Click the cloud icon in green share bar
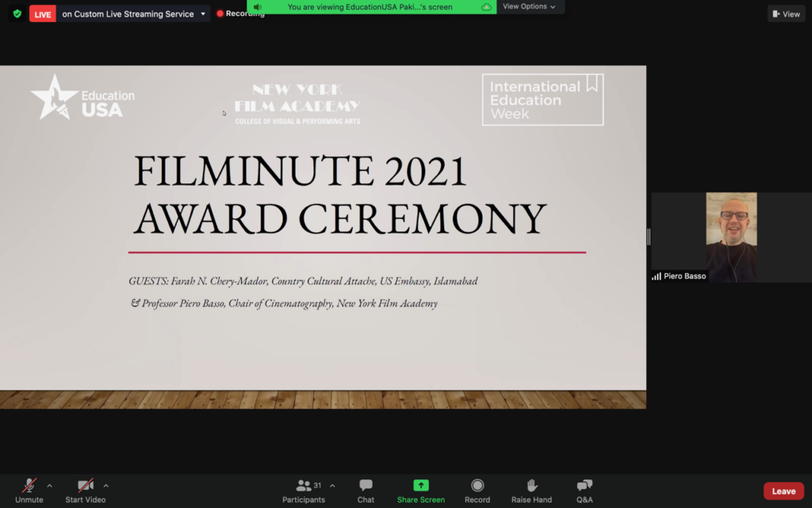The height and width of the screenshot is (508, 812). (486, 6)
